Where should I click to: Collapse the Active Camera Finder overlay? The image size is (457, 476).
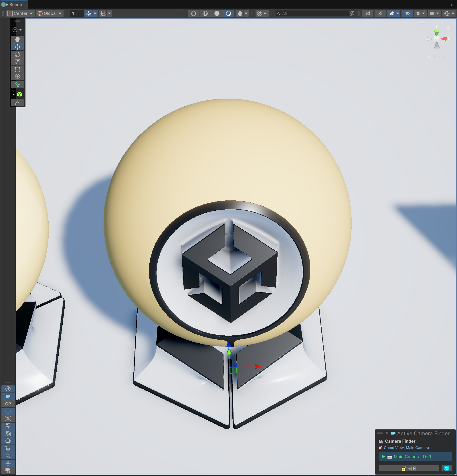[387, 433]
